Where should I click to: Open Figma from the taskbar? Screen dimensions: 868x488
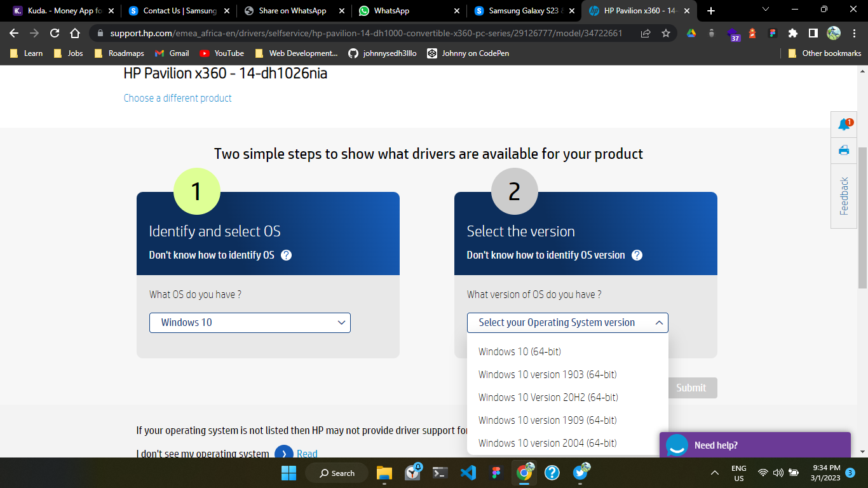tap(496, 473)
